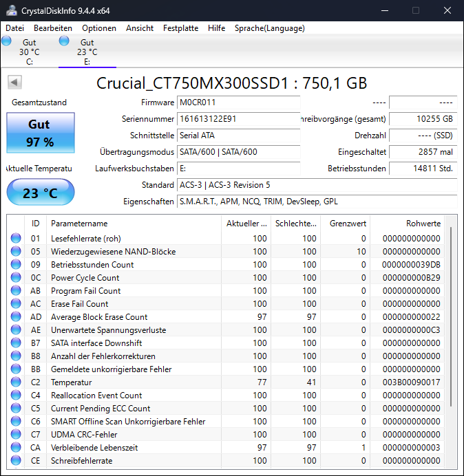Click status orb of UDMA CRC-Fehler row
464x476 pixels.
pyautogui.click(x=16, y=434)
